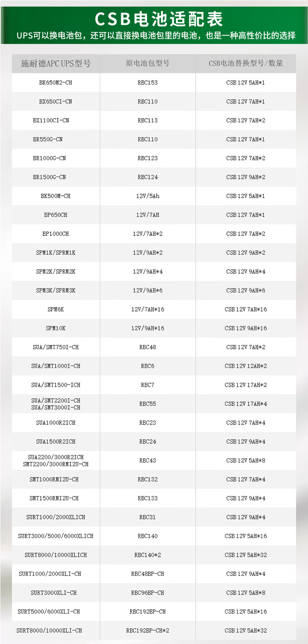
Task: Click the RBC153 battery pack cell
Action: [x=147, y=83]
